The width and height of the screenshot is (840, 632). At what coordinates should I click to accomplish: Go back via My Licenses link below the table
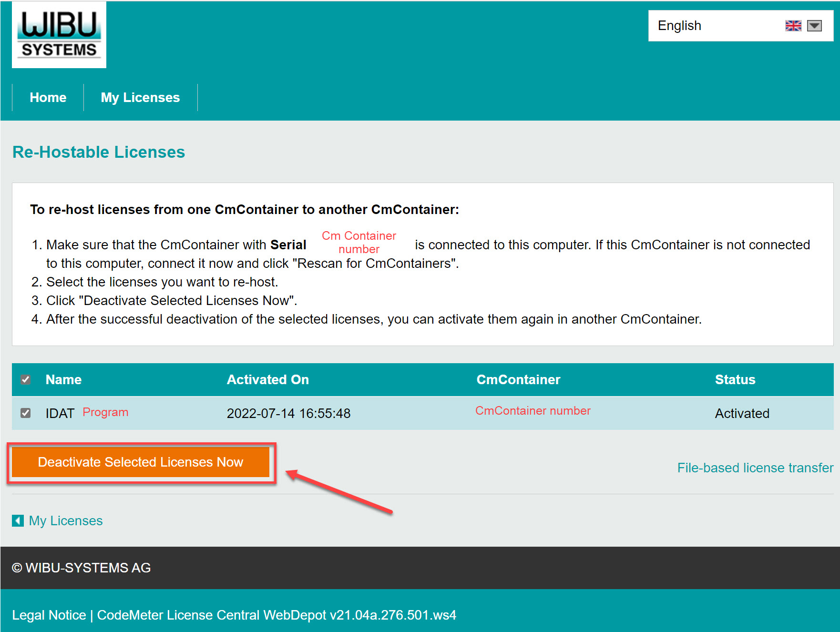(66, 520)
